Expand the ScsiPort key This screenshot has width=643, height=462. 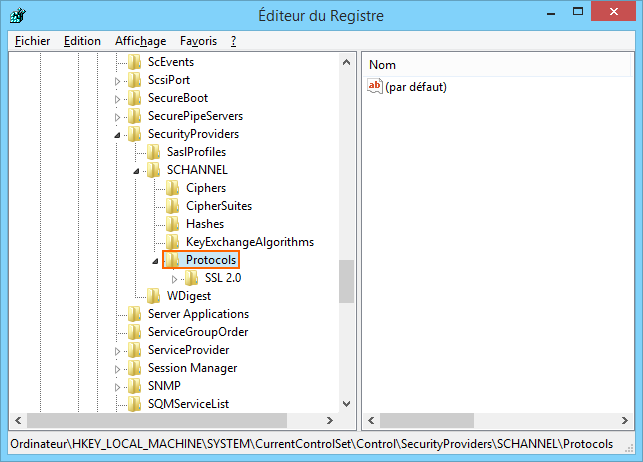[117, 81]
